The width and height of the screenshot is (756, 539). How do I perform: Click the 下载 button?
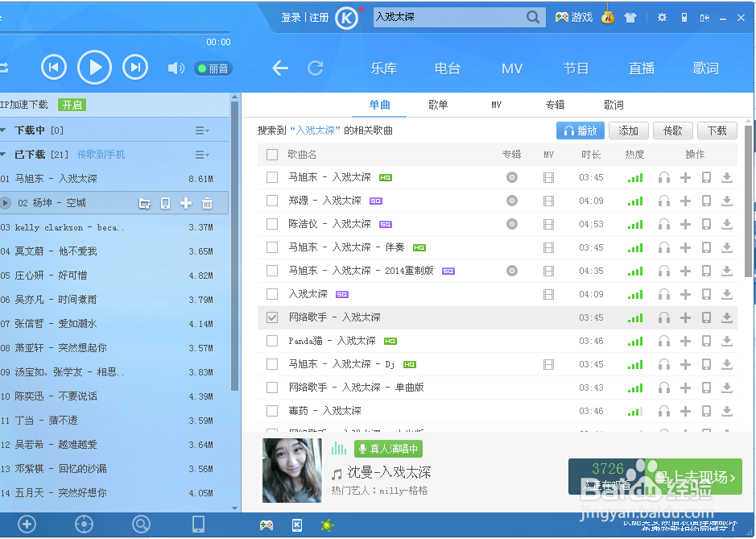pos(717,131)
